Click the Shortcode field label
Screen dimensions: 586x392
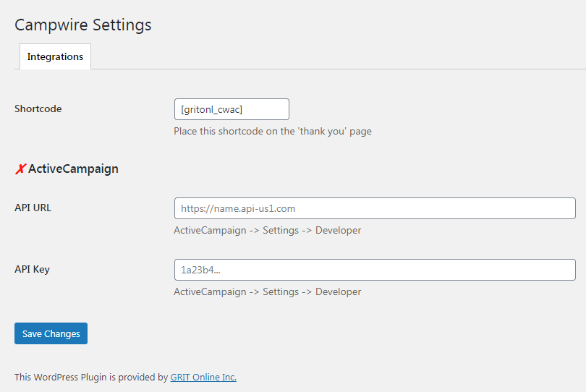pos(38,109)
